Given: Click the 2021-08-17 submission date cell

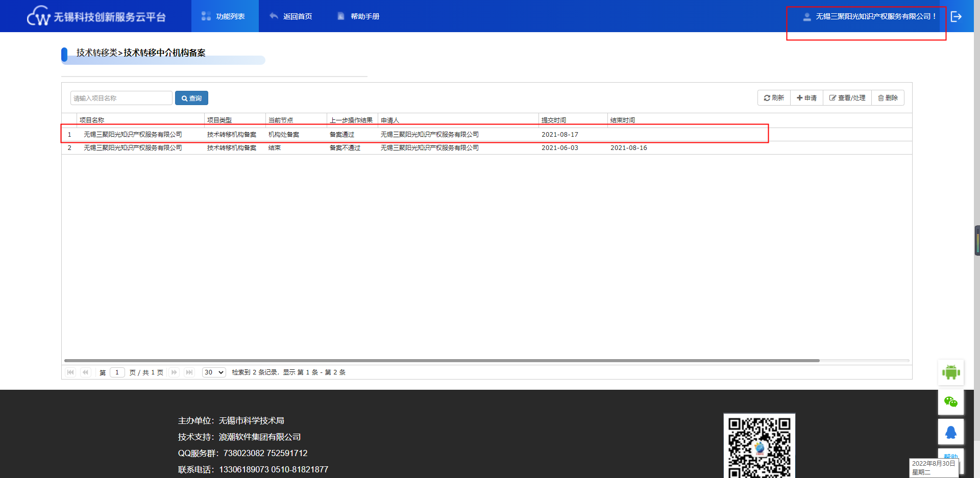Looking at the screenshot, I should click(560, 135).
